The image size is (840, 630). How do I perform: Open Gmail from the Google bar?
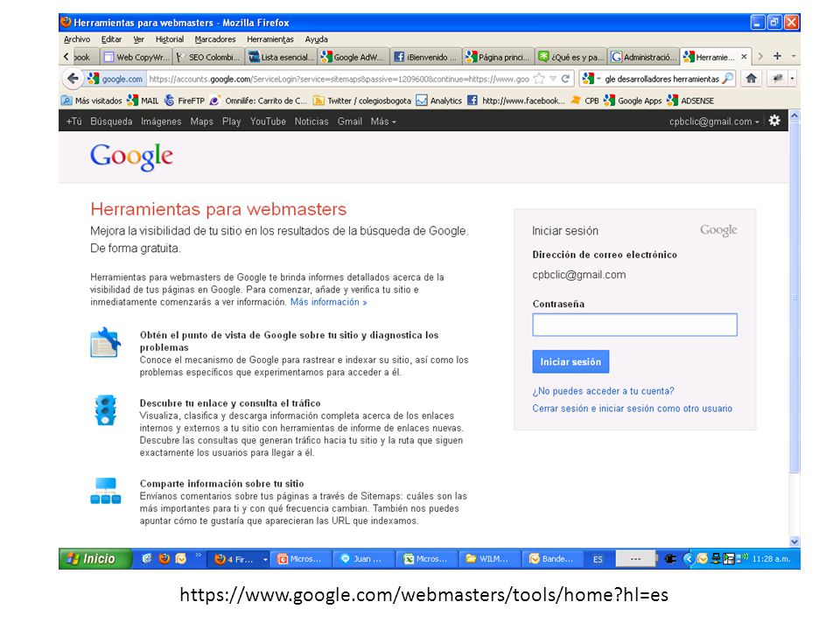[350, 122]
